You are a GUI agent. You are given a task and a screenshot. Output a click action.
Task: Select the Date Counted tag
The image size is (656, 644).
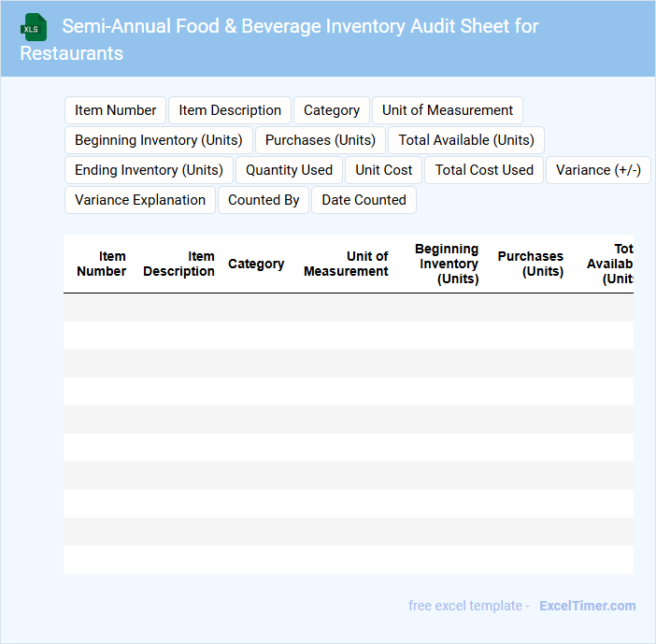[364, 200]
